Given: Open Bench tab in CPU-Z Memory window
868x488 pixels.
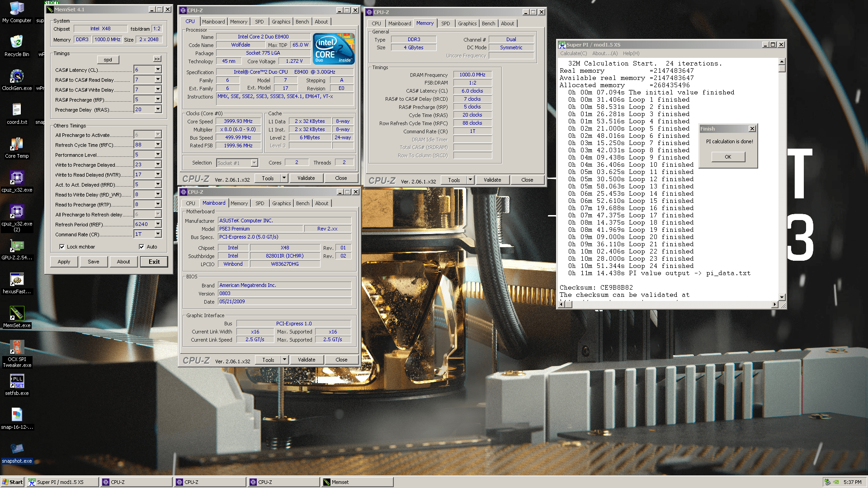Looking at the screenshot, I should coord(489,23).
